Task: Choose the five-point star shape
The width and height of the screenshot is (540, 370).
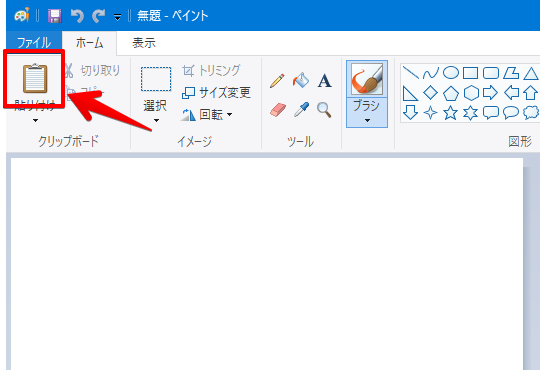Action: 450,112
